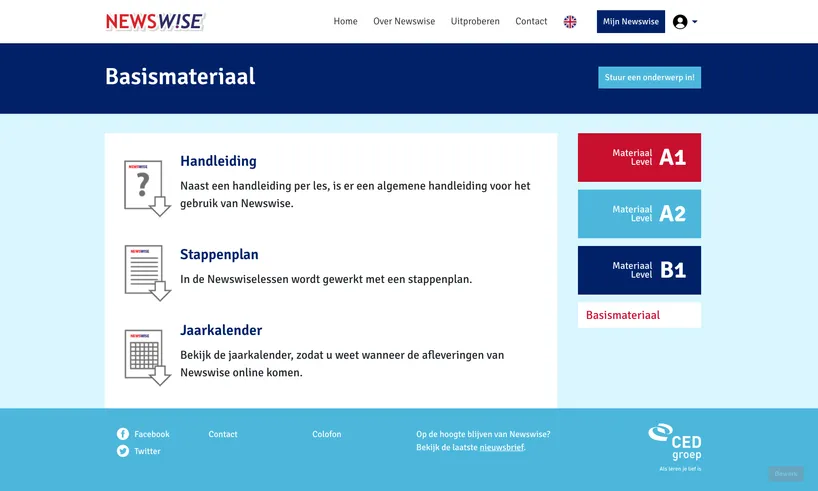Select Basismateriaal in the sidebar
This screenshot has height=491, width=818.
(639, 315)
